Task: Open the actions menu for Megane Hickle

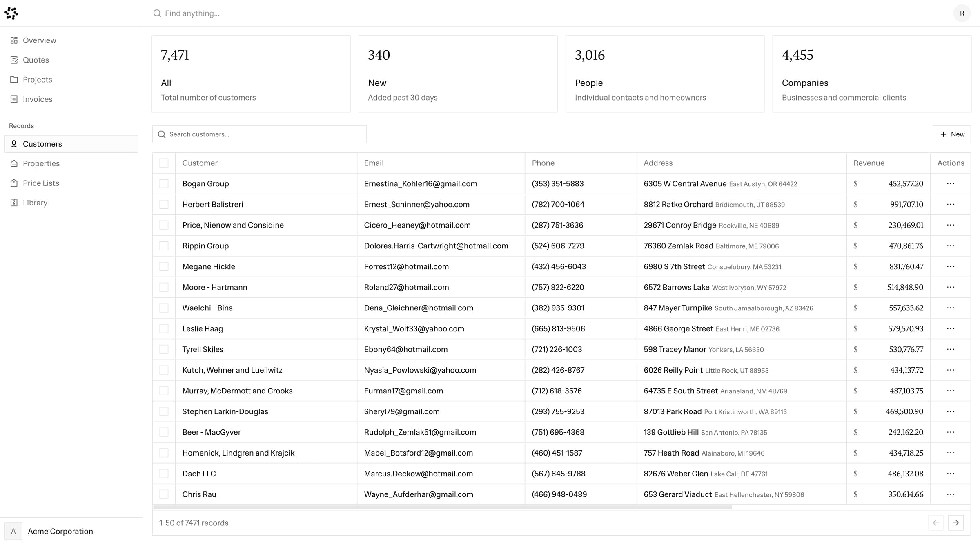Action: (x=951, y=266)
